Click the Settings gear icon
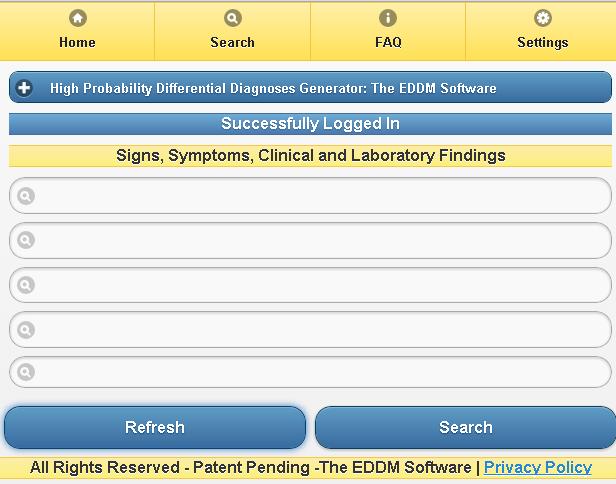The width and height of the screenshot is (616, 484). click(542, 18)
